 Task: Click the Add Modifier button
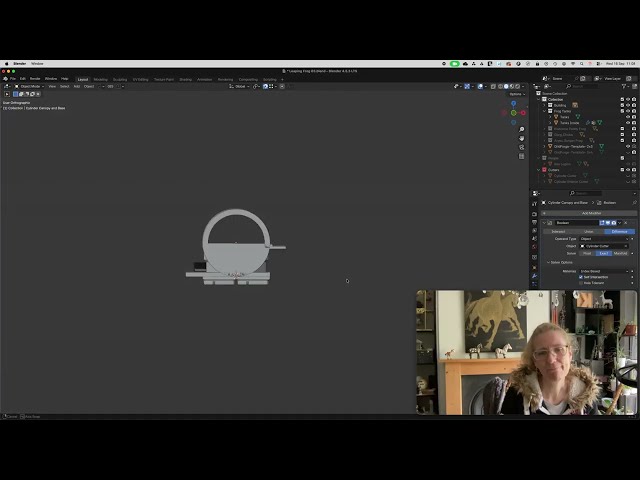tap(589, 213)
